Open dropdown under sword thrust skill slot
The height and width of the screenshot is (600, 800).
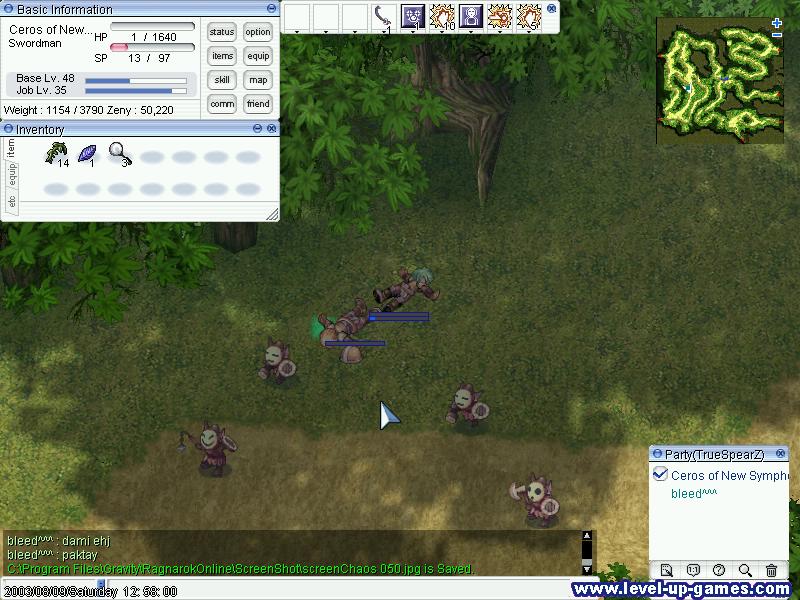pyautogui.click(x=500, y=32)
